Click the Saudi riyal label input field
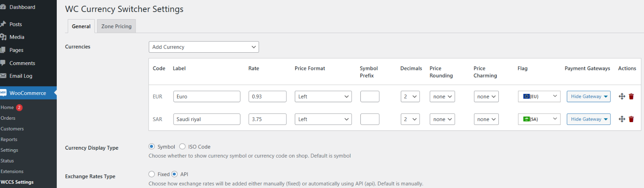This screenshot has width=644, height=188. click(206, 119)
